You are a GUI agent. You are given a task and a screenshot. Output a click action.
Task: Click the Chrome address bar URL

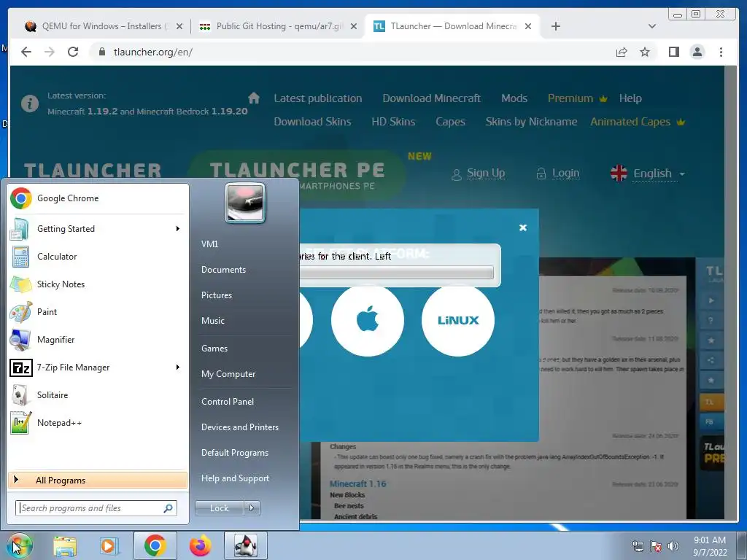click(153, 52)
